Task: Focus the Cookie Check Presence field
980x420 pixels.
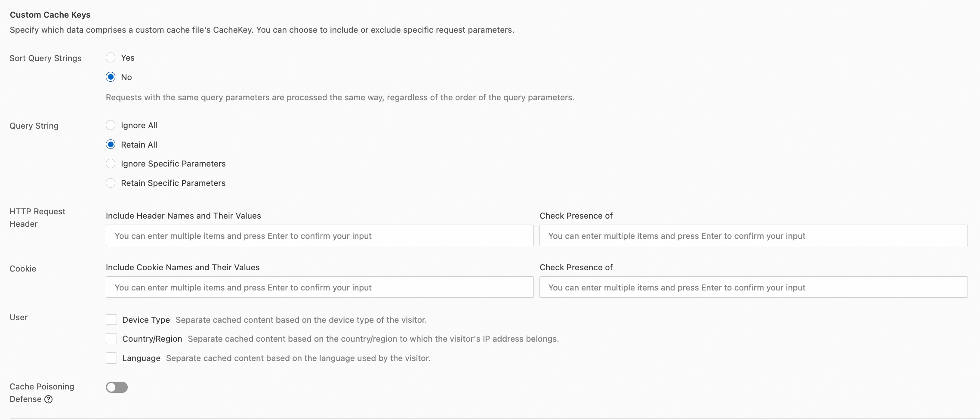Action: tap(753, 287)
